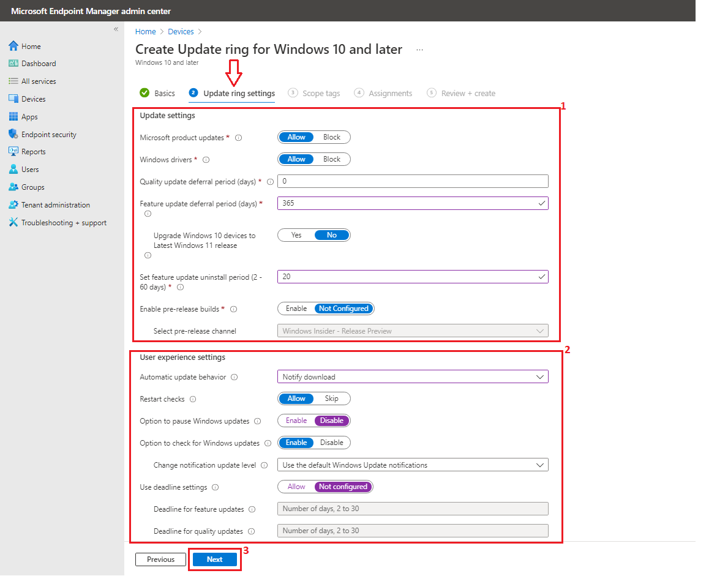
Task: Click the Devices icon in sidebar
Action: click(x=13, y=99)
